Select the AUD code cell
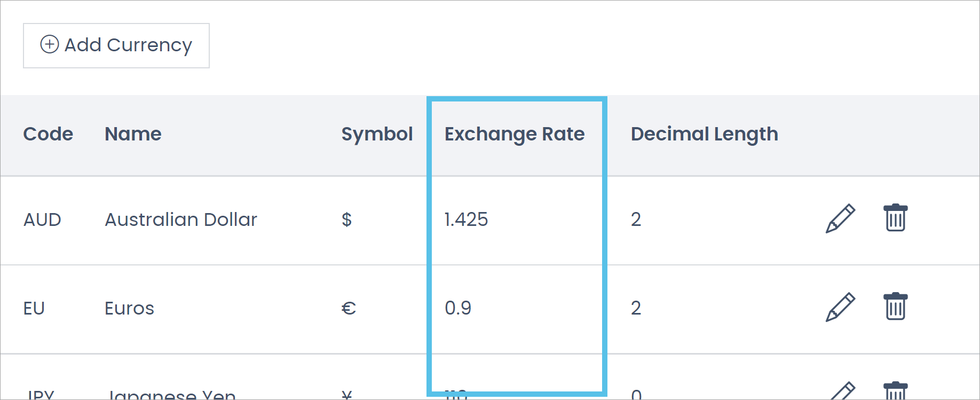980x400 pixels. 42,219
